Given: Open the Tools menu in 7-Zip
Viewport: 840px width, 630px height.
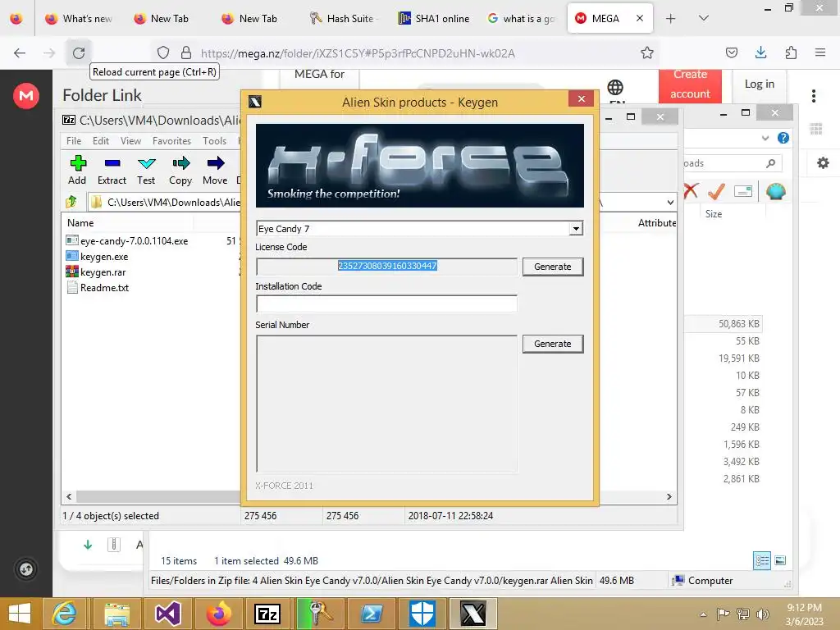Looking at the screenshot, I should point(214,141).
